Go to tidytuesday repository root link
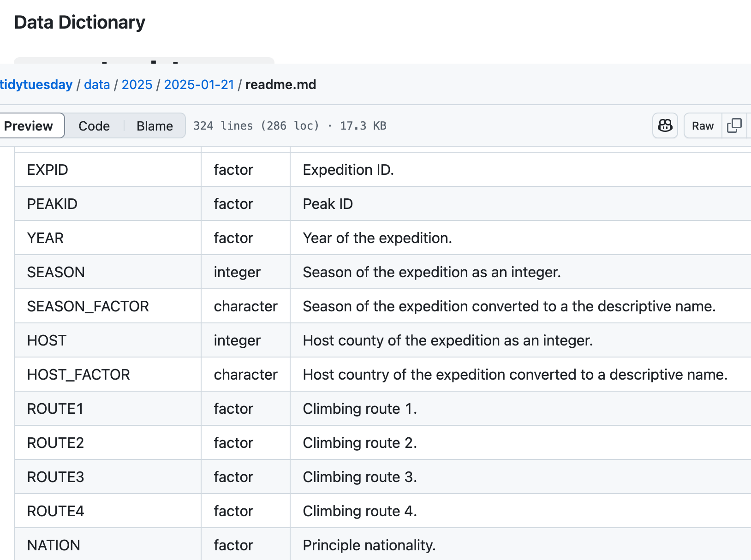The width and height of the screenshot is (751, 560). [36, 85]
